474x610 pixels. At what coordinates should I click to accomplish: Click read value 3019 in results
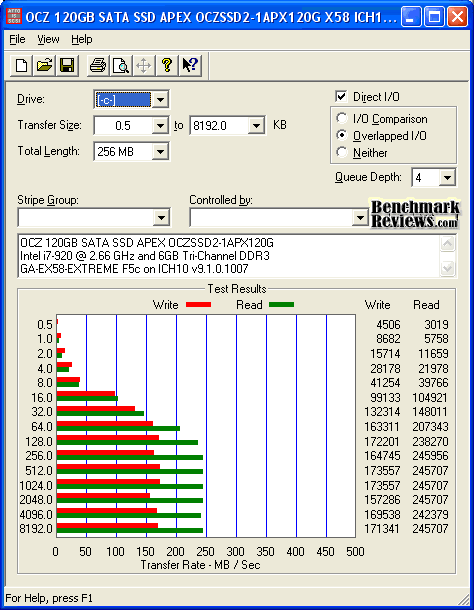[x=436, y=324]
